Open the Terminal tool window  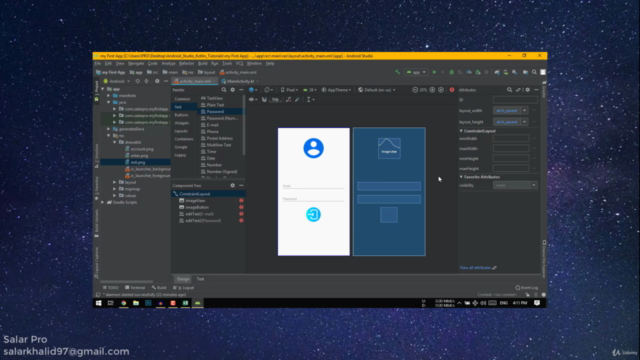pyautogui.click(x=135, y=288)
